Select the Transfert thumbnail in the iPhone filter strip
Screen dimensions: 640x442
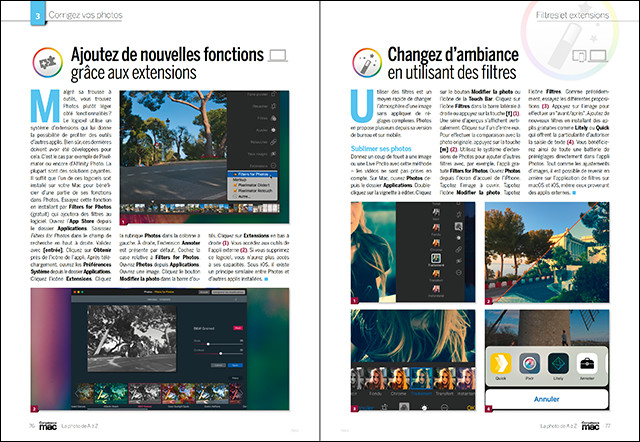(444, 380)
